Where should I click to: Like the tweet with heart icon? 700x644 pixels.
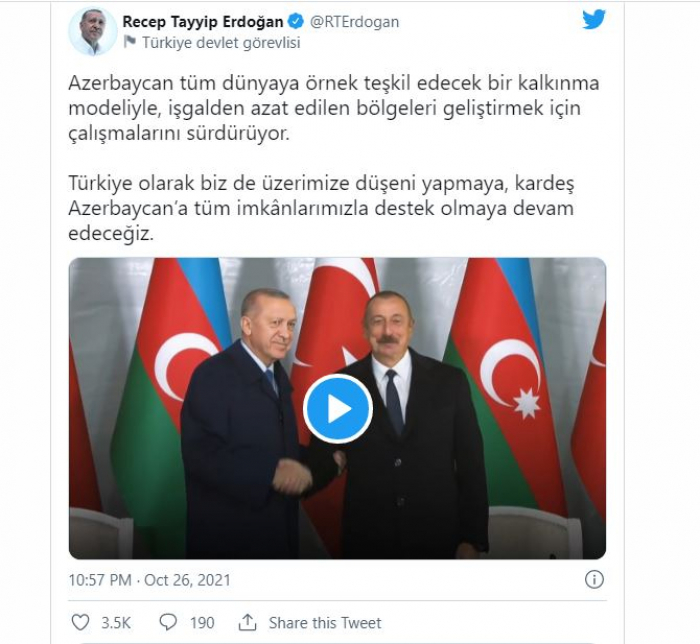tap(81, 622)
